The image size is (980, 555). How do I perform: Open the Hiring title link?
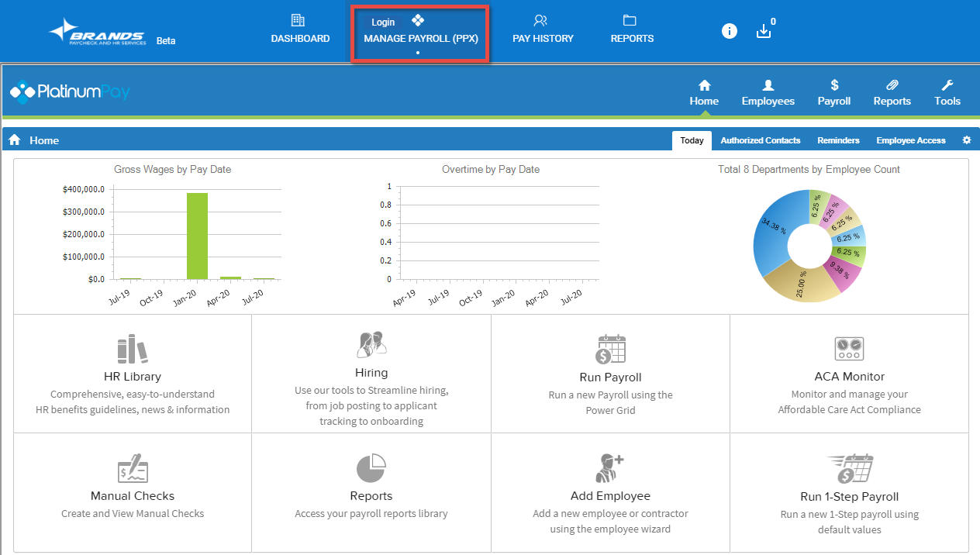(x=371, y=373)
